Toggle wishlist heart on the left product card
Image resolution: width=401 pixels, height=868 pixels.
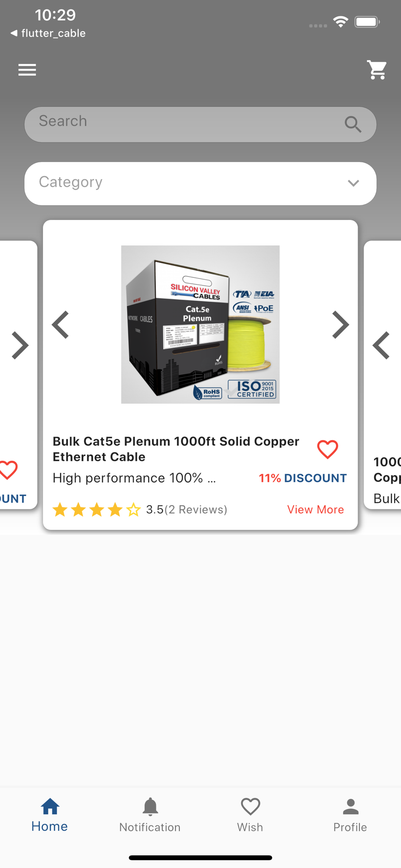(x=8, y=470)
